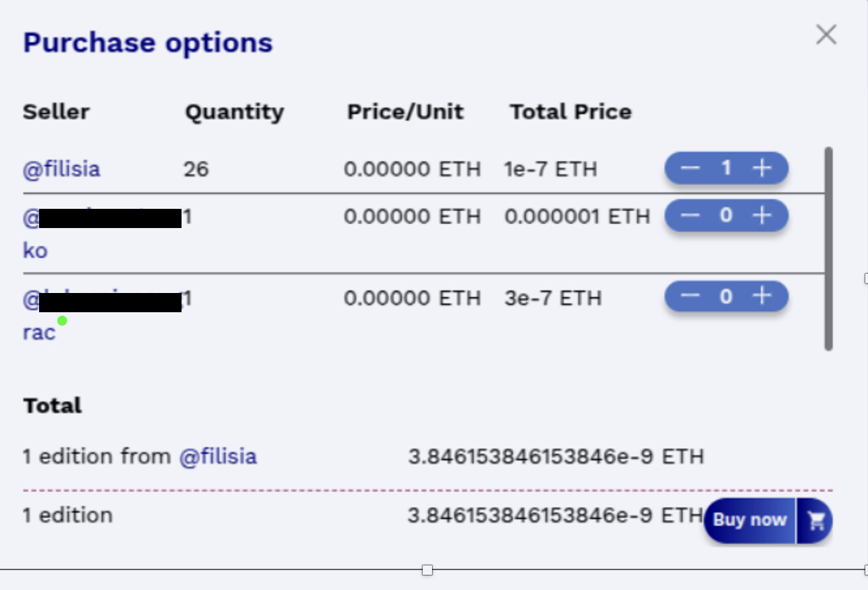Open the @filisia seller profile in the table

[x=62, y=169]
